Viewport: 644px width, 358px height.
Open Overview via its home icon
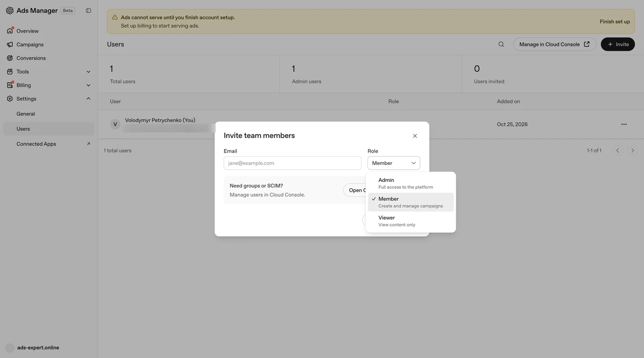coord(10,31)
